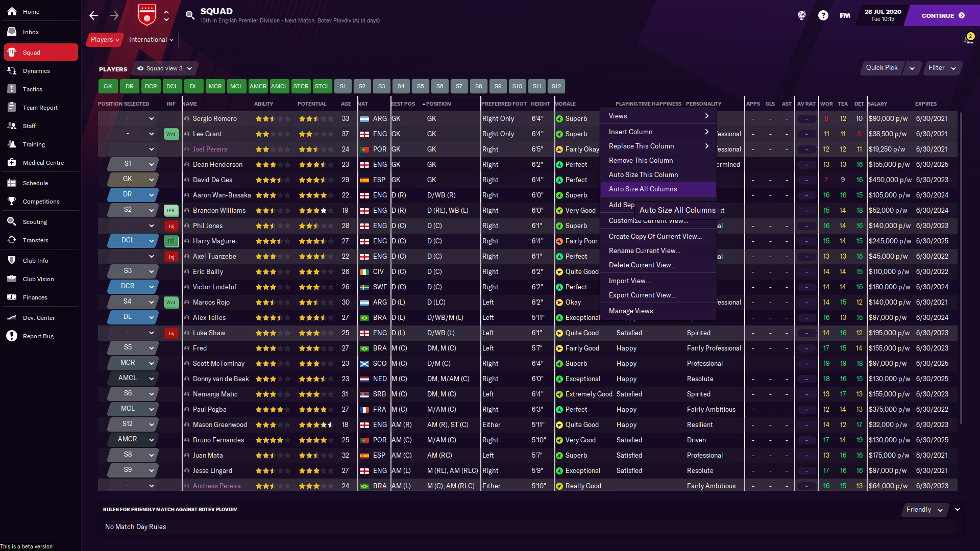Click the back navigation arrow
Screen dimensions: 980x551
pos(93,15)
